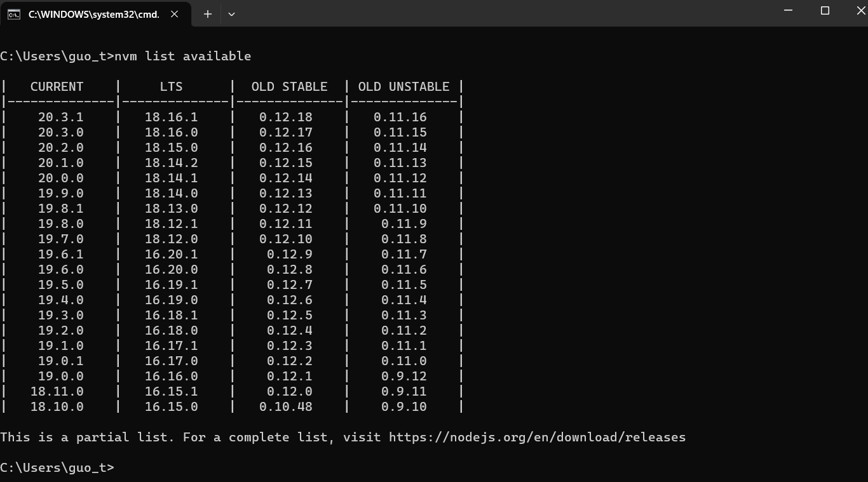Click version 16.20.1 in the LTS column
Image resolution: width=868 pixels, height=482 pixels.
tap(171, 255)
